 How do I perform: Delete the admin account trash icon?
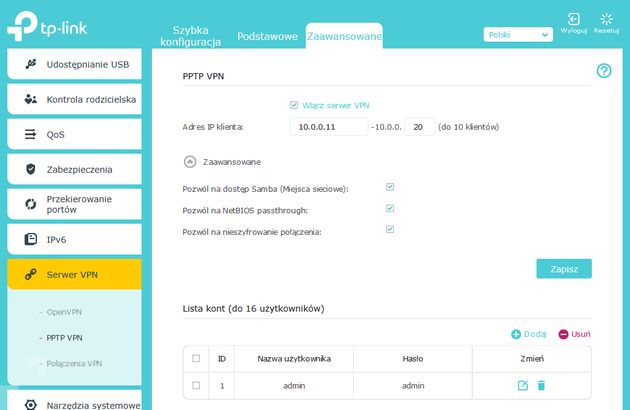pyautogui.click(x=541, y=385)
